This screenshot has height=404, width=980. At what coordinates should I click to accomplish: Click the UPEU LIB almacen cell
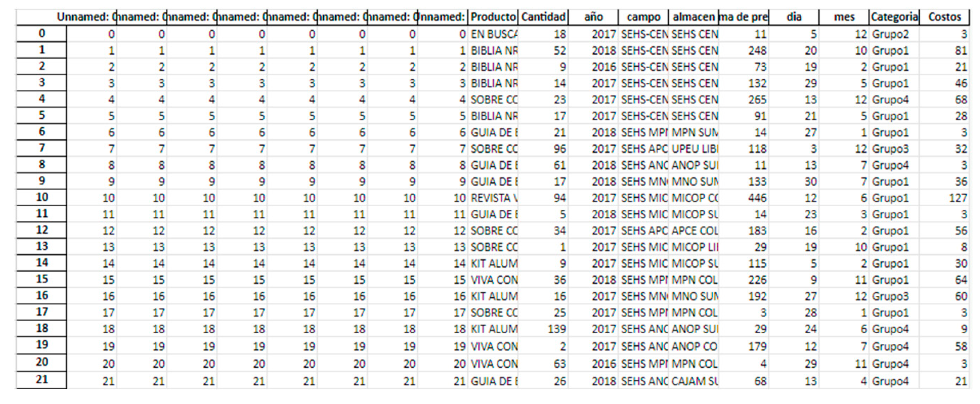tap(694, 149)
